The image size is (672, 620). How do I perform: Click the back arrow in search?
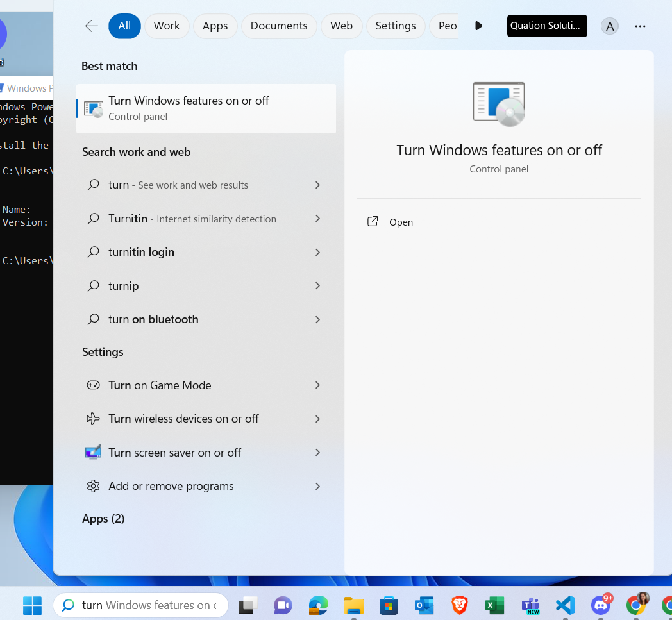pyautogui.click(x=91, y=26)
